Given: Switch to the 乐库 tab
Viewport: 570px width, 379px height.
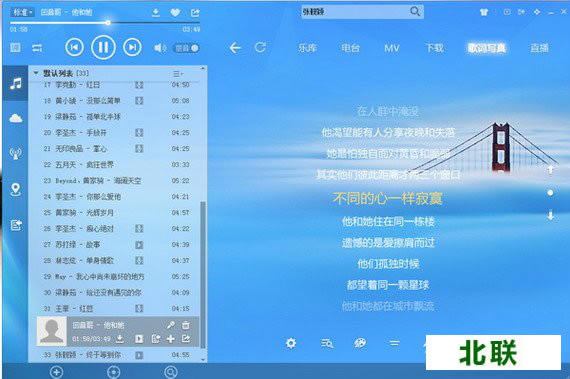Looking at the screenshot, I should (x=308, y=48).
